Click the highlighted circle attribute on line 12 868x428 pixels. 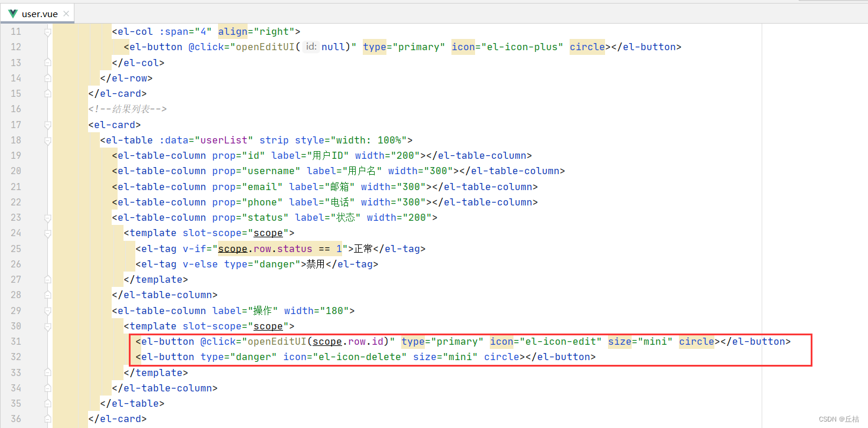pos(586,47)
